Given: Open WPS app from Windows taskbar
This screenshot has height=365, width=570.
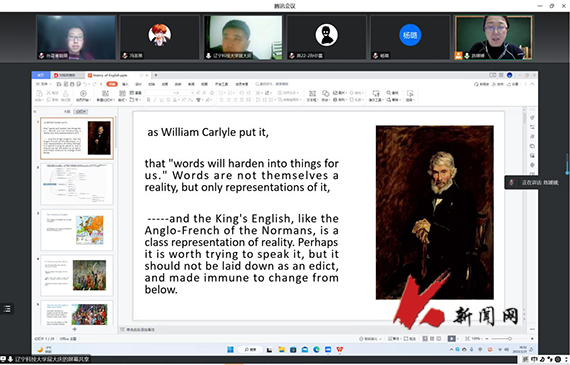Looking at the screenshot, I should tap(340, 349).
